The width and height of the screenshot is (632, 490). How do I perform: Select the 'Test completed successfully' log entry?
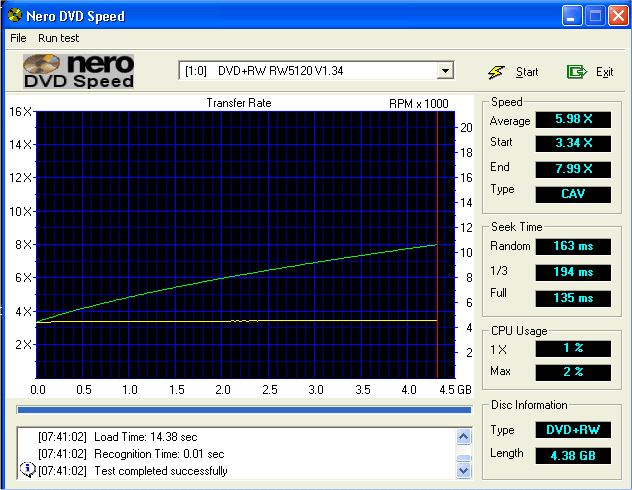pyautogui.click(x=160, y=470)
